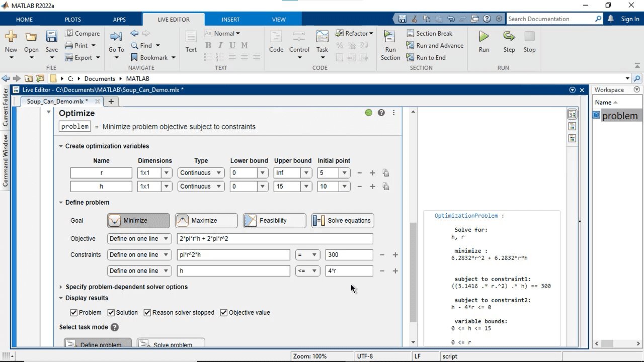Choose the Solve equations goal button
The image size is (644, 362).
coord(343,221)
